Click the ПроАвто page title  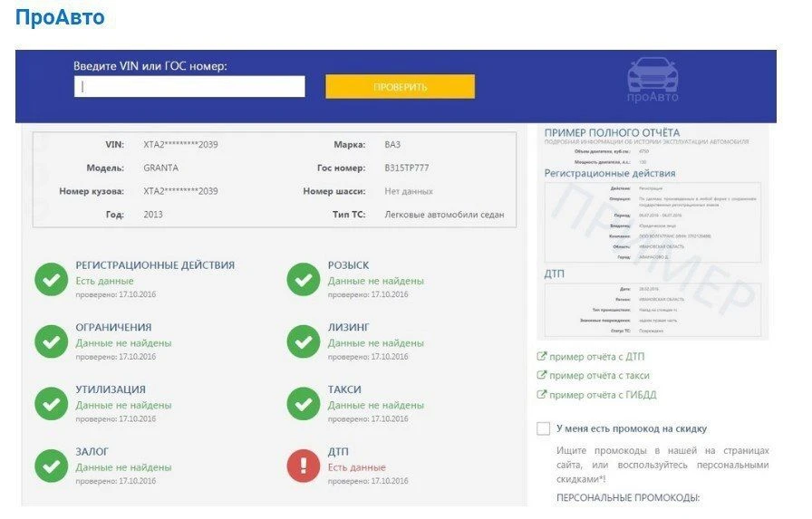click(x=60, y=17)
